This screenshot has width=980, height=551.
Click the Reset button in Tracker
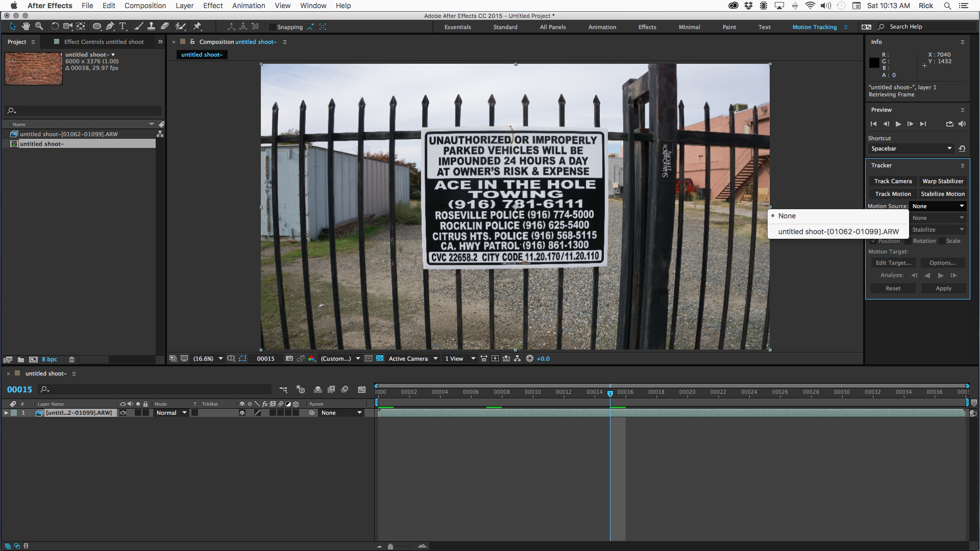pyautogui.click(x=893, y=288)
